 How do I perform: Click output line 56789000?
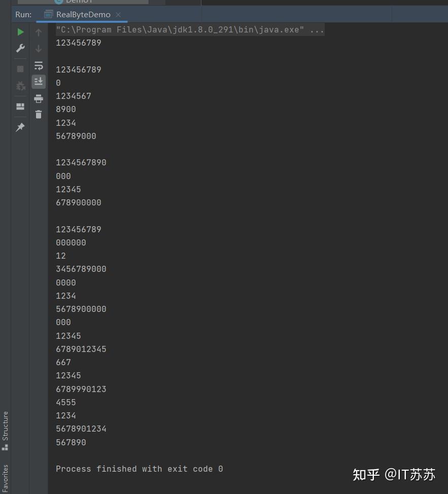(76, 136)
